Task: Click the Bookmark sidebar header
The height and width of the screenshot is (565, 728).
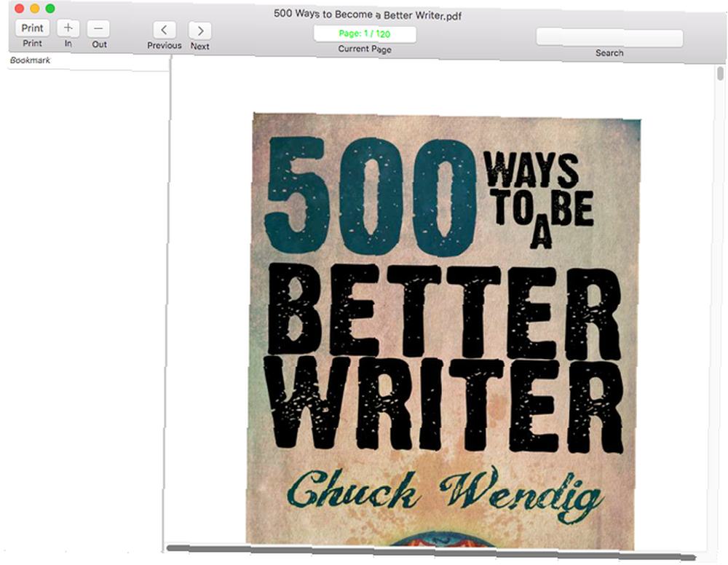Action: pyautogui.click(x=30, y=60)
